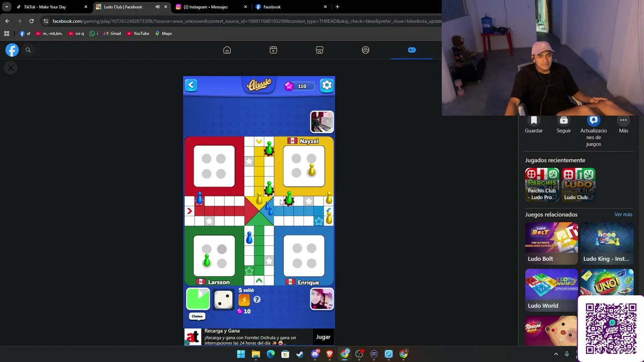This screenshot has height=362, width=644.
Task: Select green pawn in Larsson's home base
Action: tap(207, 260)
